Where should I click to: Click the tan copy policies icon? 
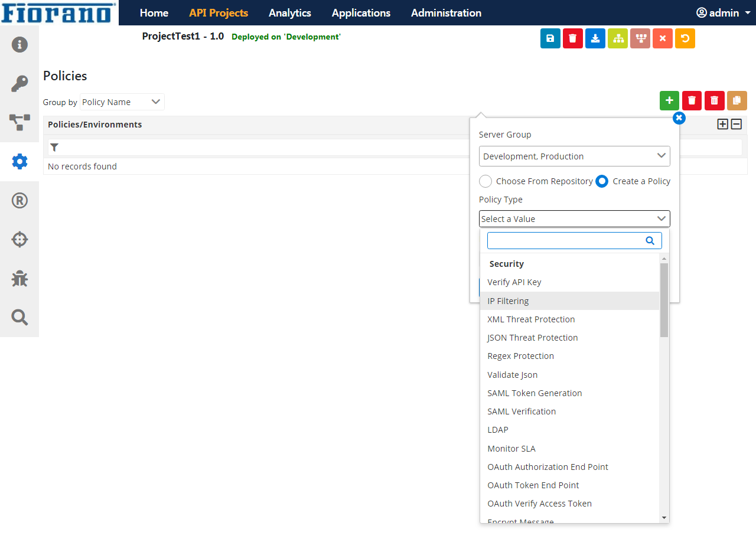pyautogui.click(x=737, y=100)
